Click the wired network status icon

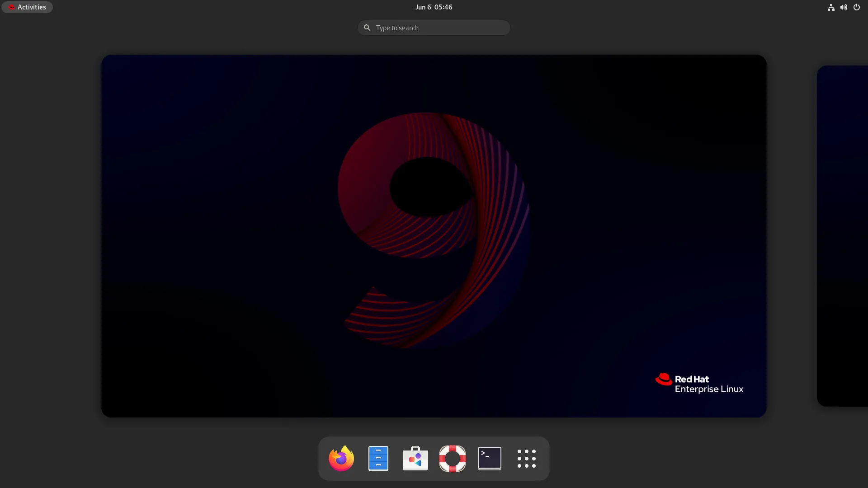[831, 7]
